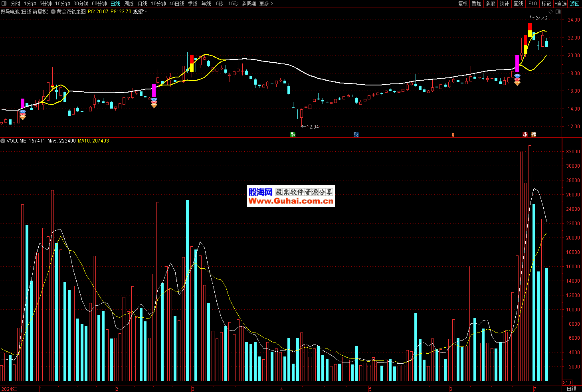
Task: Select the 年线 yearly chart tab
Action: pyautogui.click(x=206, y=4)
